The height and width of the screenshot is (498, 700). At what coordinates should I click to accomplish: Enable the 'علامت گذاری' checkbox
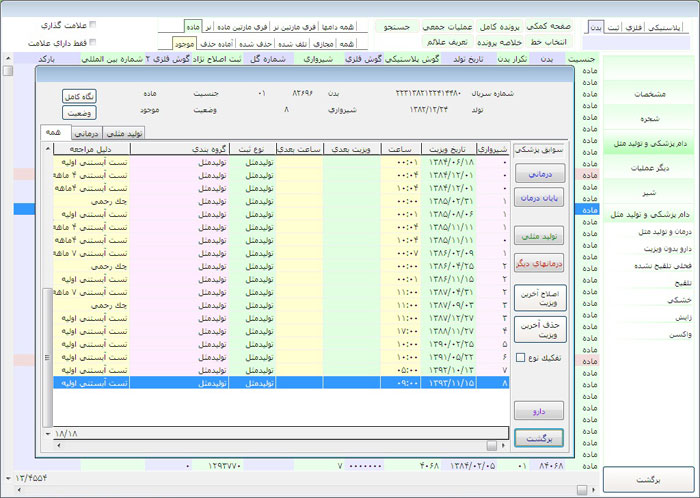92,25
